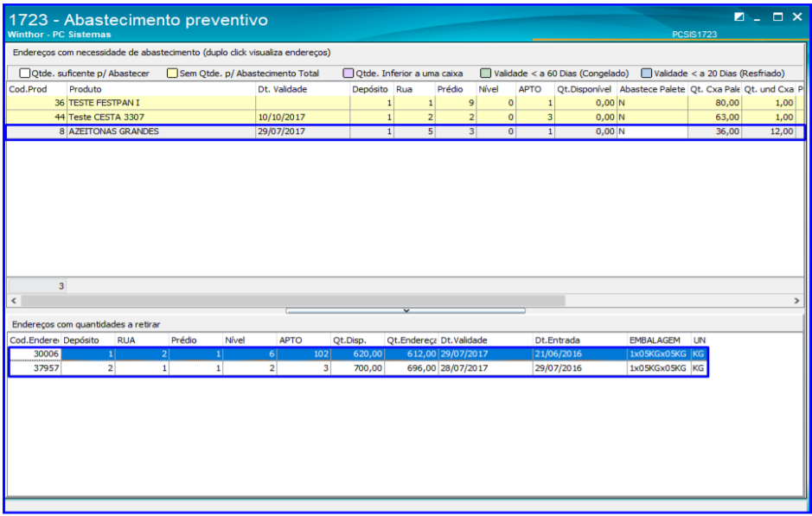The width and height of the screenshot is (812, 516).
Task: Click the APTO value 102 cell
Action: pos(304,354)
